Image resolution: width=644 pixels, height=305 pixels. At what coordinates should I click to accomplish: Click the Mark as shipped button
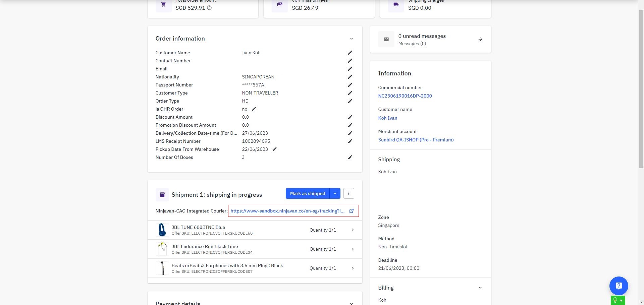[x=307, y=193]
